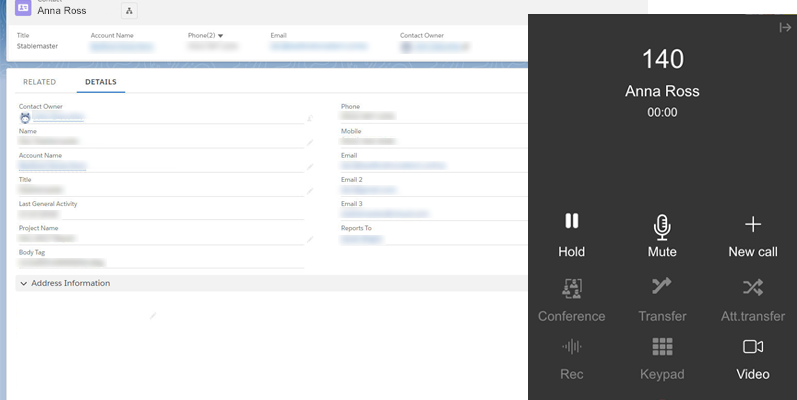Screen dimensions: 797x400
Task: Open Account Name link in the header
Action: [x=121, y=47]
